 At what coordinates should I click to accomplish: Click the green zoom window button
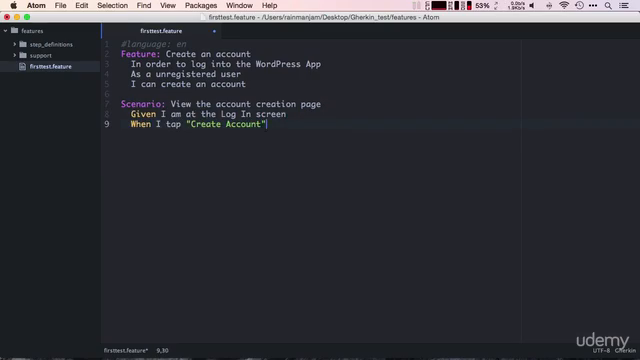click(27, 17)
